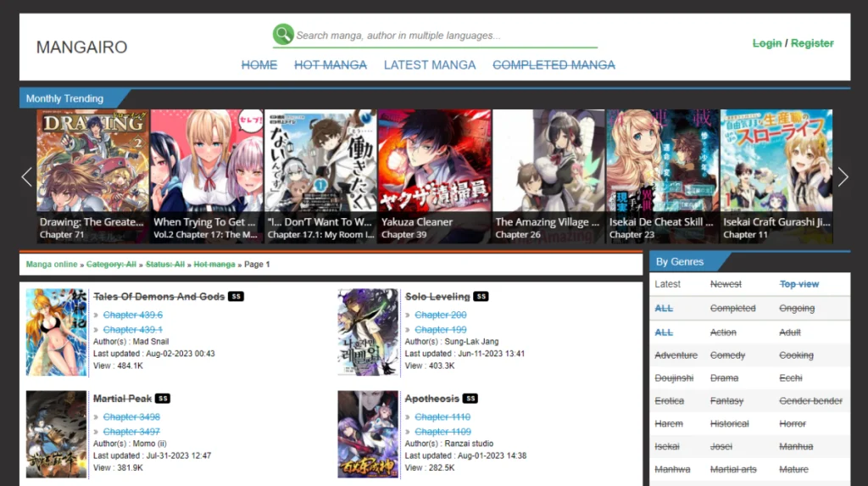The height and width of the screenshot is (486, 868).
Task: Click the MANGAIRO site logo
Action: point(82,47)
